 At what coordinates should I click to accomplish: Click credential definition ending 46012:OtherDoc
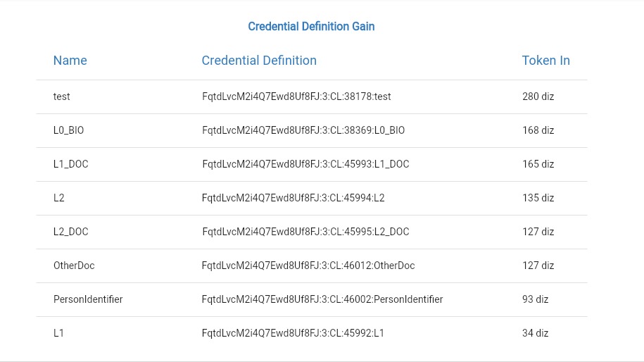click(308, 266)
